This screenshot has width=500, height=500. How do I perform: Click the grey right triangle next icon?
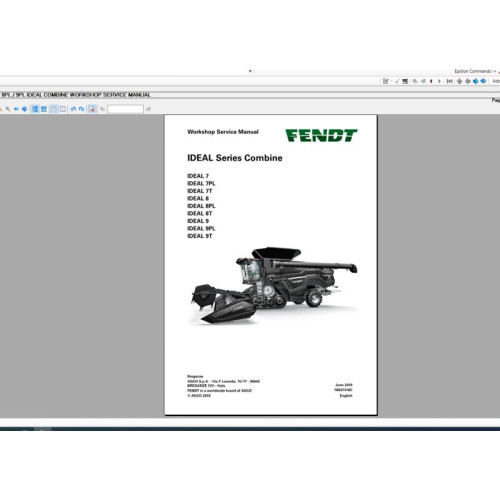point(439,81)
